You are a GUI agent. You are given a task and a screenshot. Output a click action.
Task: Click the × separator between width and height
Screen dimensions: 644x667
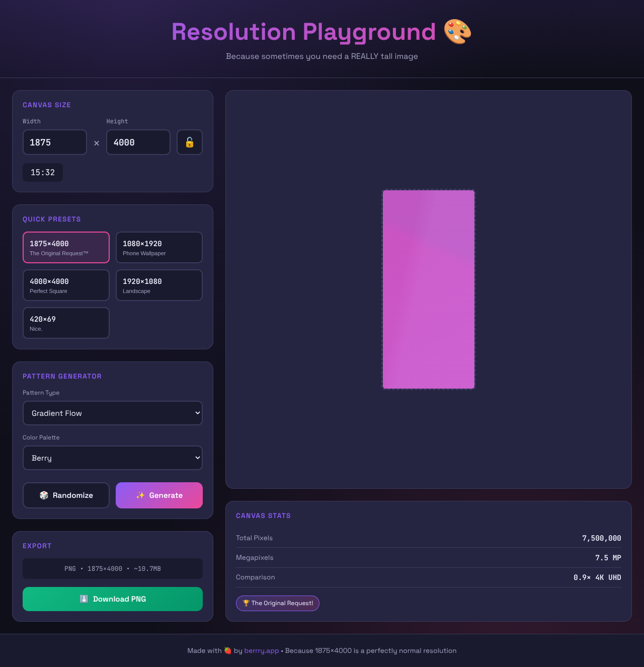tap(96, 143)
